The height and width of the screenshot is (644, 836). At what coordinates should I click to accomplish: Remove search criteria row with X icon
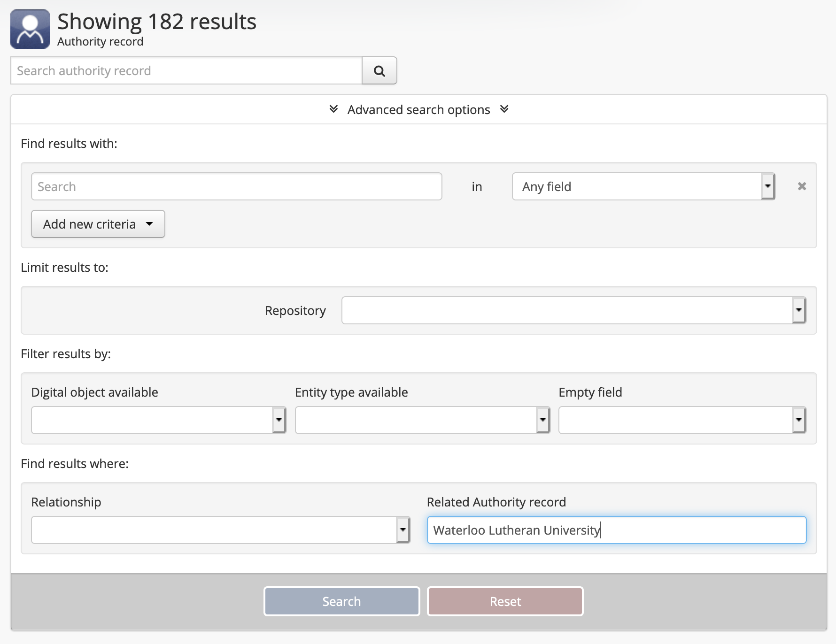pyautogui.click(x=802, y=186)
